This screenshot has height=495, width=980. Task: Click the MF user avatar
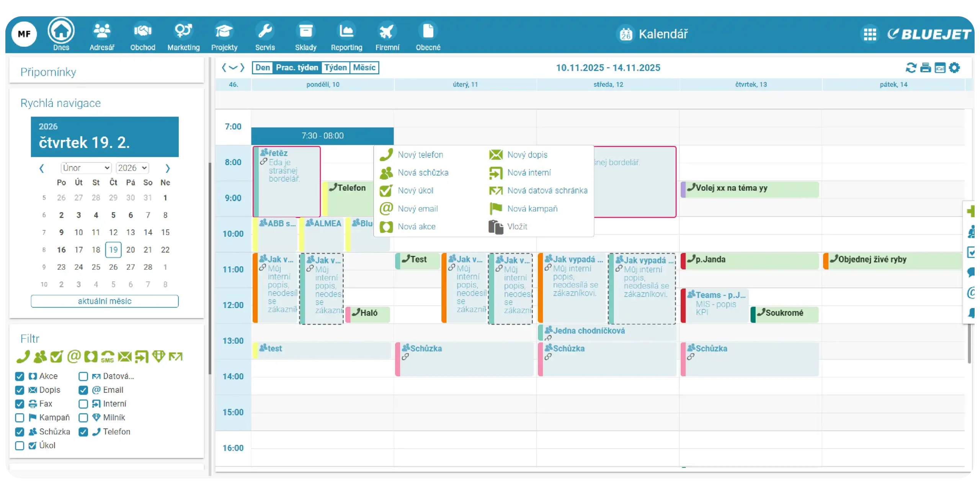coord(24,34)
